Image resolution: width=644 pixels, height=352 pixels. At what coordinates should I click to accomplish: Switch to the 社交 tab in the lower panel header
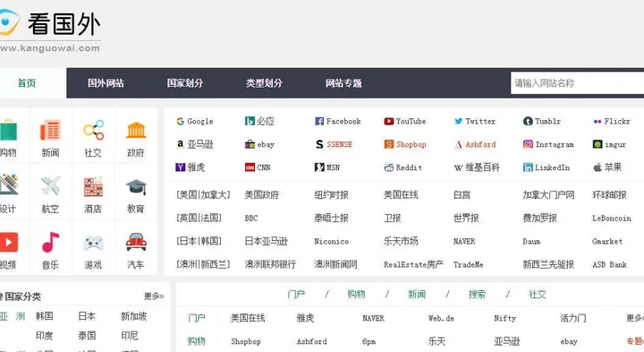(538, 294)
